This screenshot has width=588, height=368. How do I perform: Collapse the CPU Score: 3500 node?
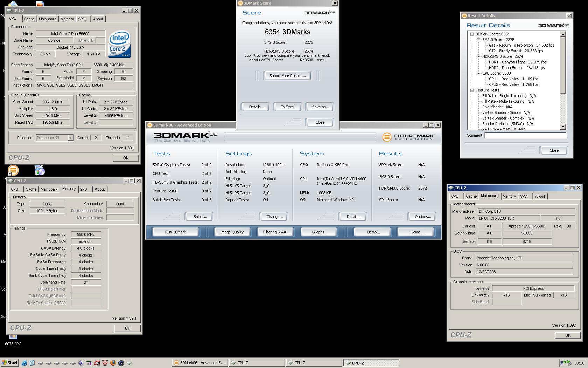(x=478, y=73)
